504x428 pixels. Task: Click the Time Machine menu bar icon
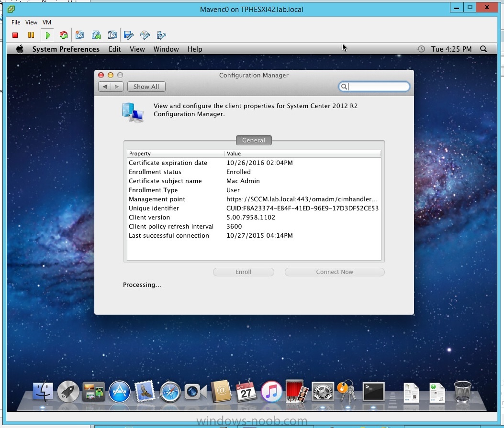click(421, 49)
